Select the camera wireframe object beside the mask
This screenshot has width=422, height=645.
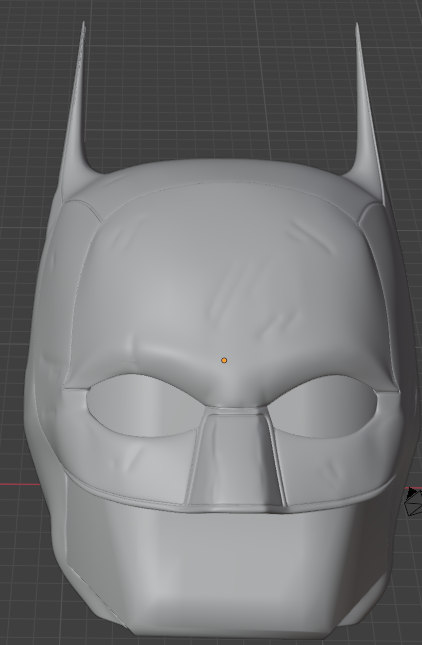point(414,501)
